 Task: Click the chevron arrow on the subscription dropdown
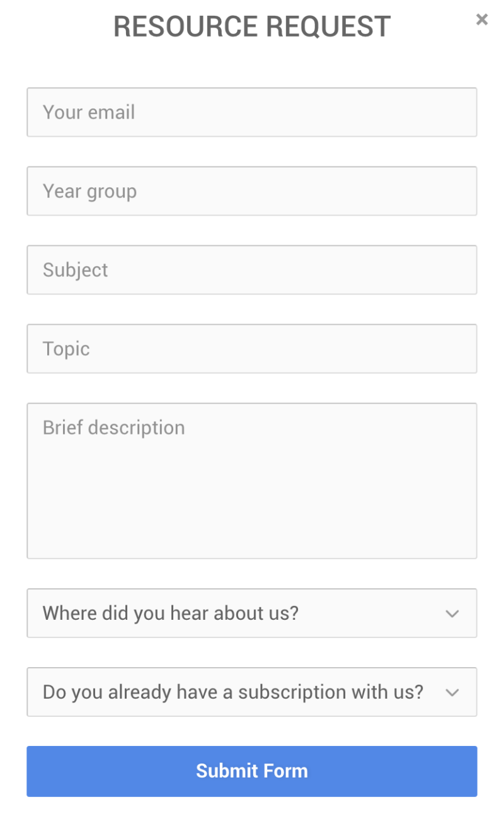click(x=452, y=692)
